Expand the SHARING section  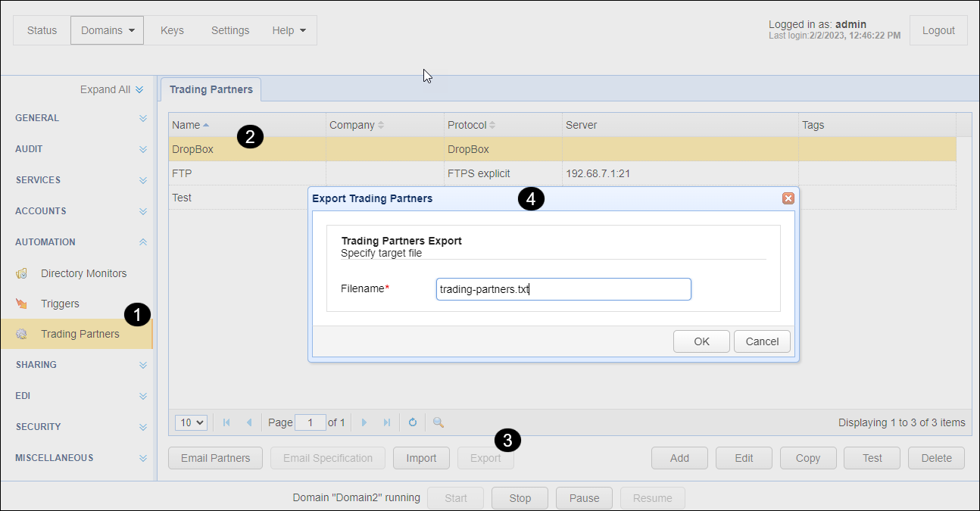[x=143, y=365]
